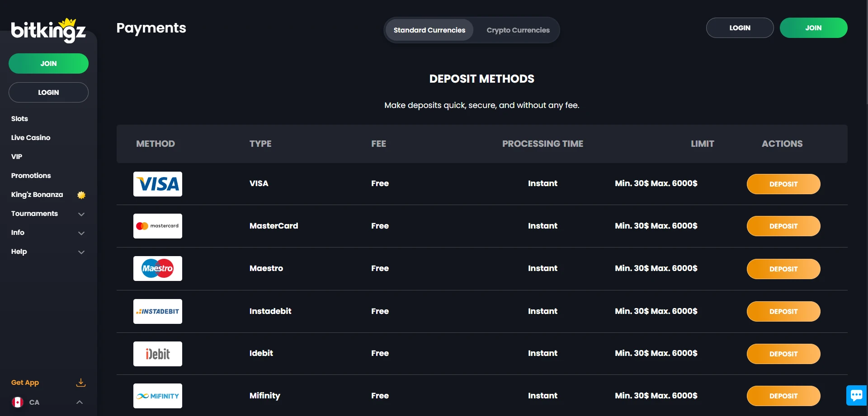
Task: Click the LOGIN button in top header
Action: [x=740, y=28]
